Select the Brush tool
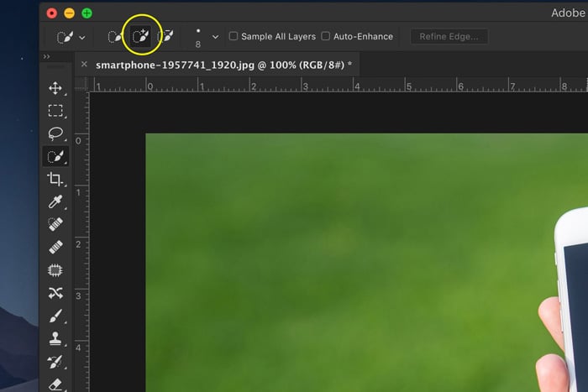 pos(55,316)
